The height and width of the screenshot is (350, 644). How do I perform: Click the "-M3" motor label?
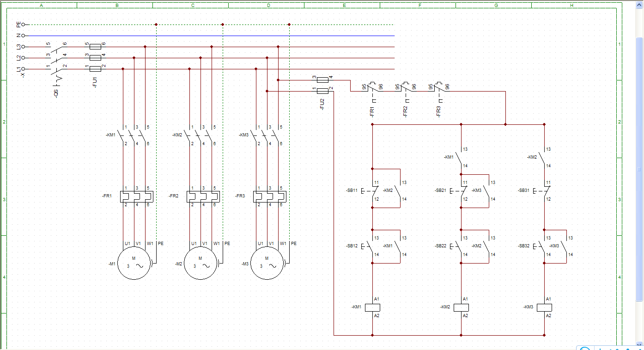pos(245,264)
